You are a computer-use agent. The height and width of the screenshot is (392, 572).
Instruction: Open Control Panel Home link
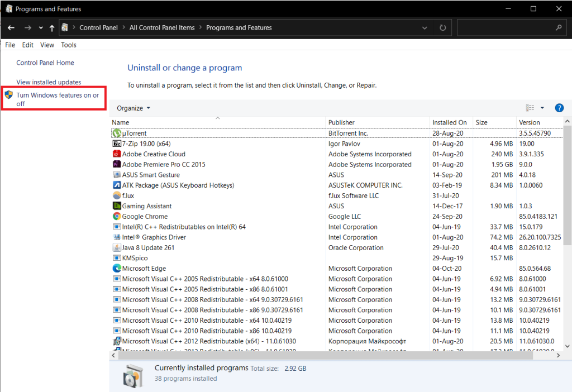click(45, 63)
